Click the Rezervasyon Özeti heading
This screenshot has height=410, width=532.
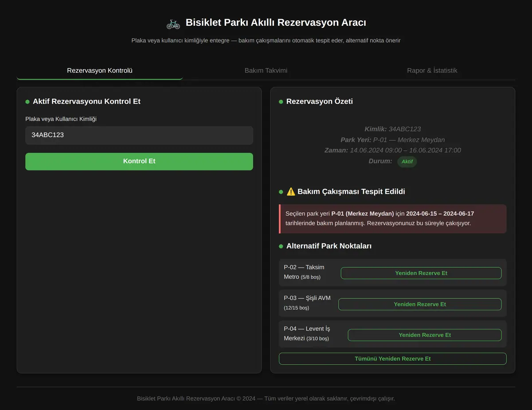320,102
